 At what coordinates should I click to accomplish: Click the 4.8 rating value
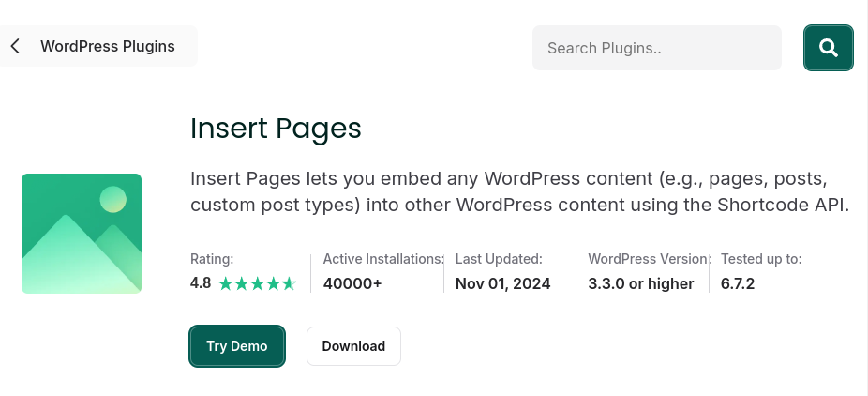[201, 283]
